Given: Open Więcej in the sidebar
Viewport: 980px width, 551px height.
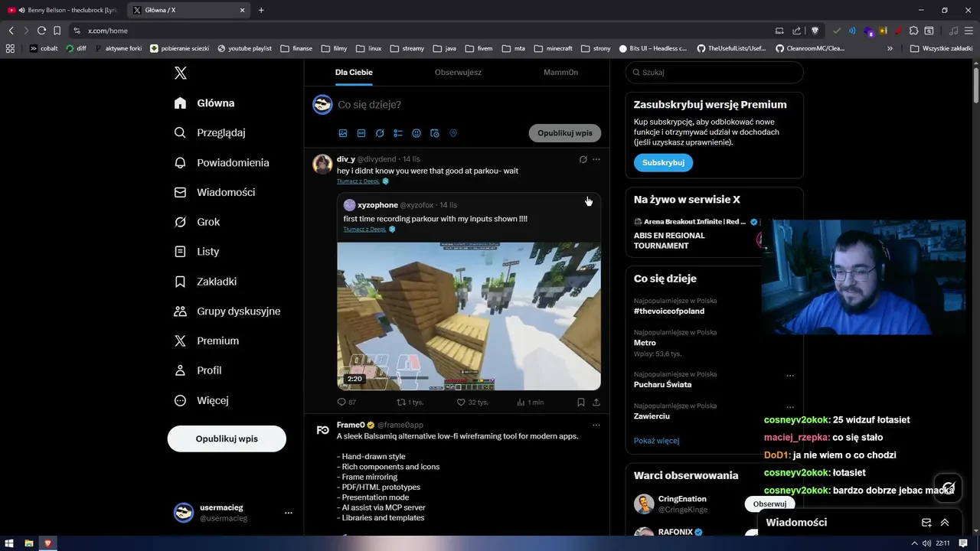Looking at the screenshot, I should click(x=202, y=400).
